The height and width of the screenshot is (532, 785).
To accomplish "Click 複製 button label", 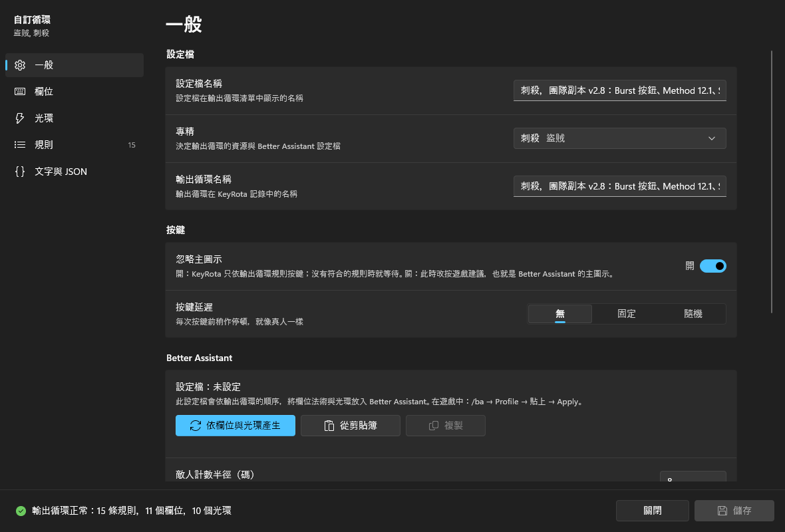I will coord(453,426).
